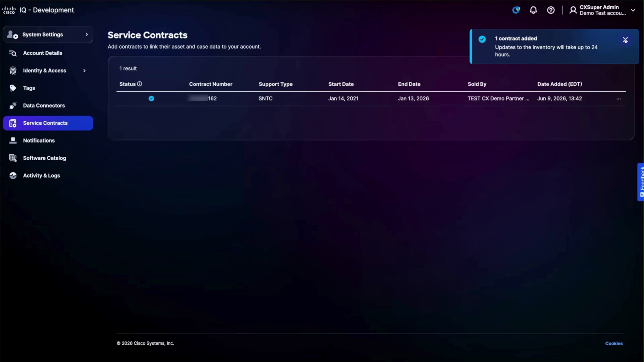Expand the Identity & Access submenu arrow

(85, 71)
